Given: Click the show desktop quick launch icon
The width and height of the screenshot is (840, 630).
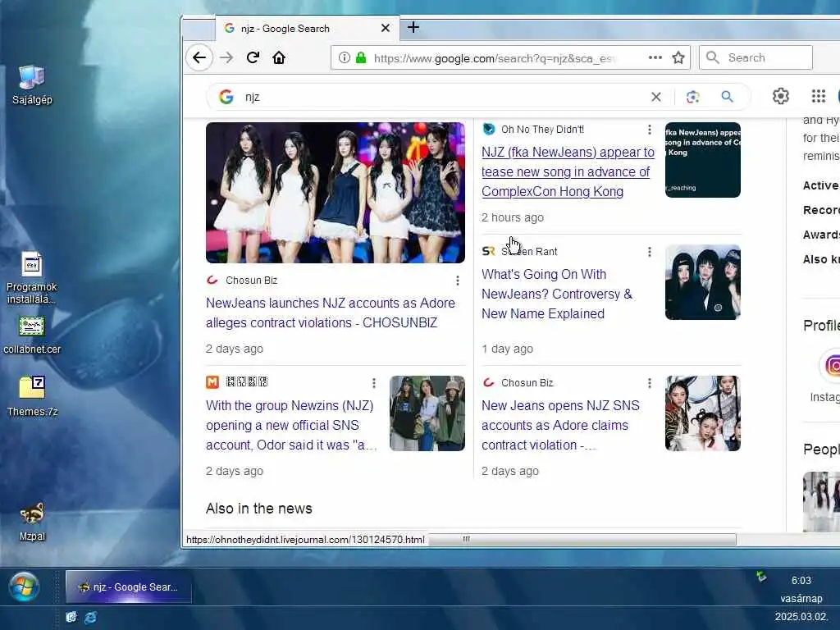Looking at the screenshot, I should pos(71,617).
